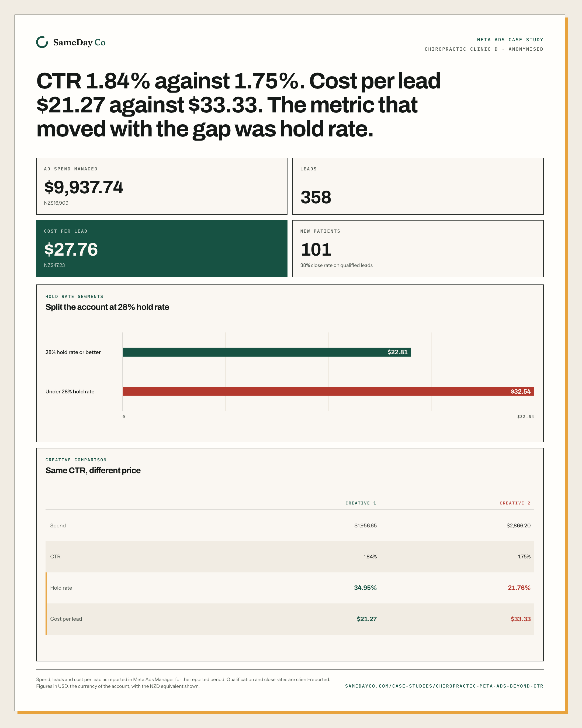This screenshot has width=582, height=728.
Task: Select the Leads 358 card
Action: [x=418, y=186]
